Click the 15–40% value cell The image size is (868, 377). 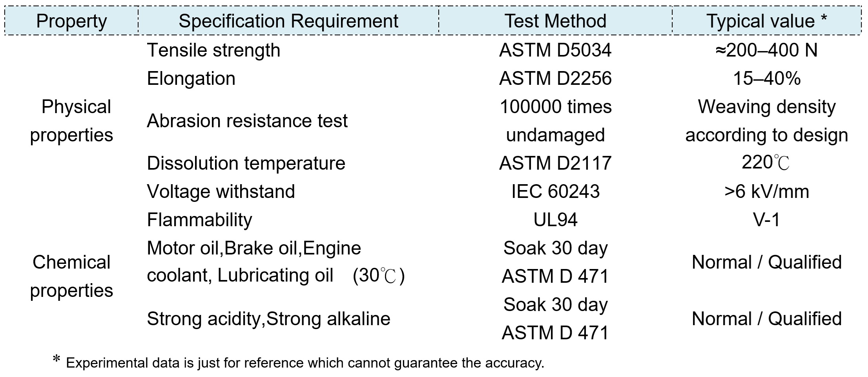tap(766, 79)
